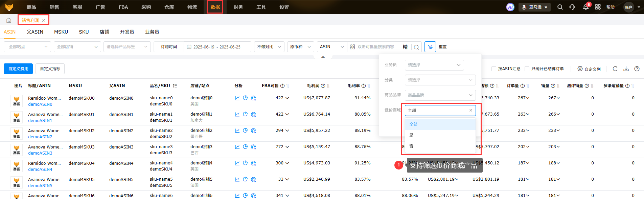
Task: Select 是 in low-price mall dropdown
Action: pyautogui.click(x=411, y=135)
